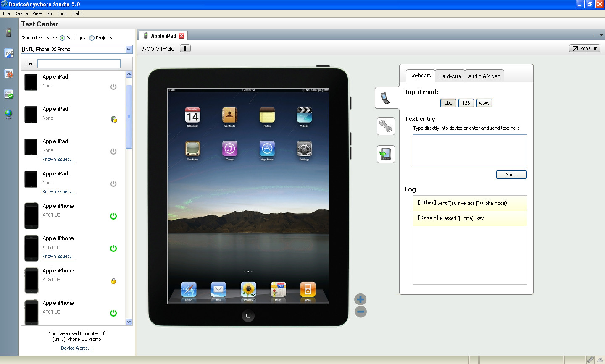This screenshot has width=605, height=364.
Task: Select the phone input side tab
Action: coord(386,98)
